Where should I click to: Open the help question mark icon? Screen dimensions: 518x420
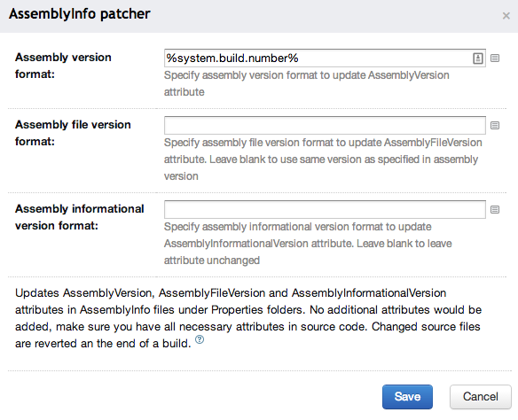(x=200, y=339)
